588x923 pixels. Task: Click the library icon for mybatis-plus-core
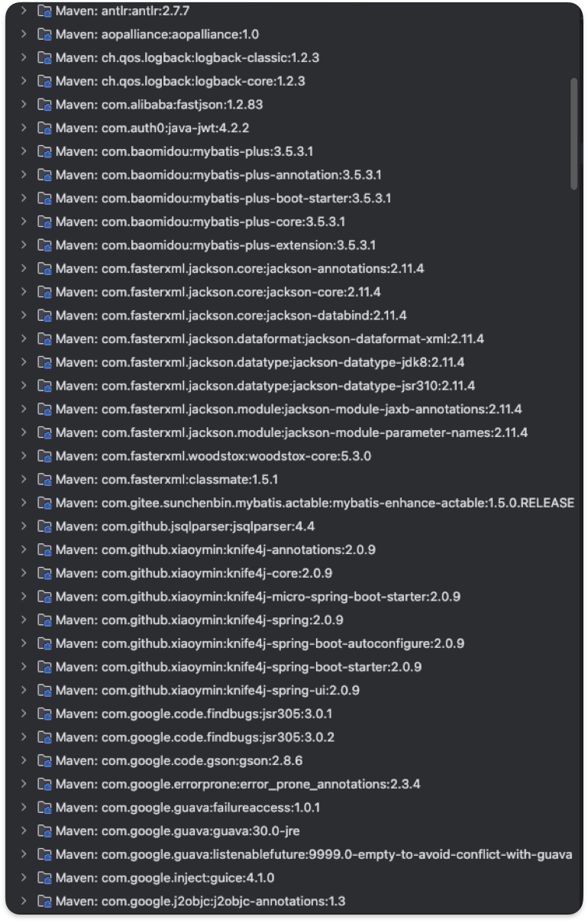44,222
